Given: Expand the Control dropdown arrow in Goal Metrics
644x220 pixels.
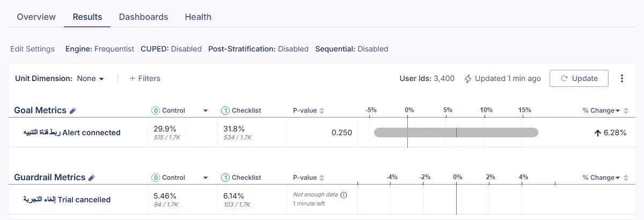Looking at the screenshot, I should (205, 111).
